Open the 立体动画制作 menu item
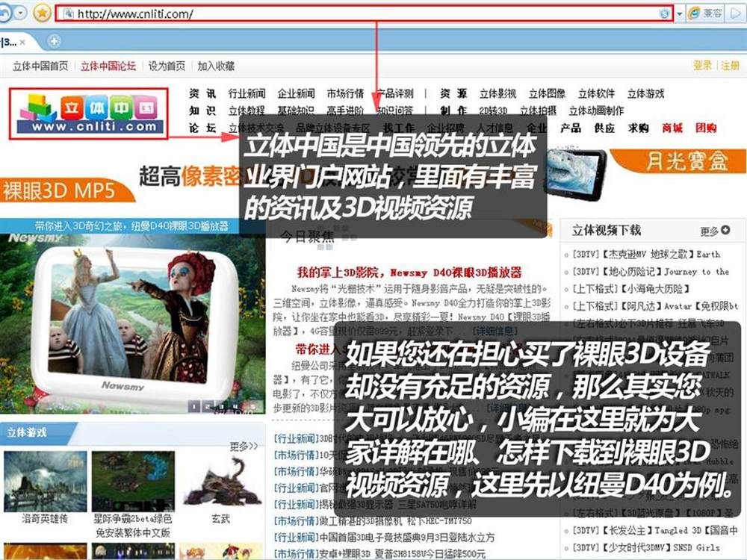 (596, 111)
